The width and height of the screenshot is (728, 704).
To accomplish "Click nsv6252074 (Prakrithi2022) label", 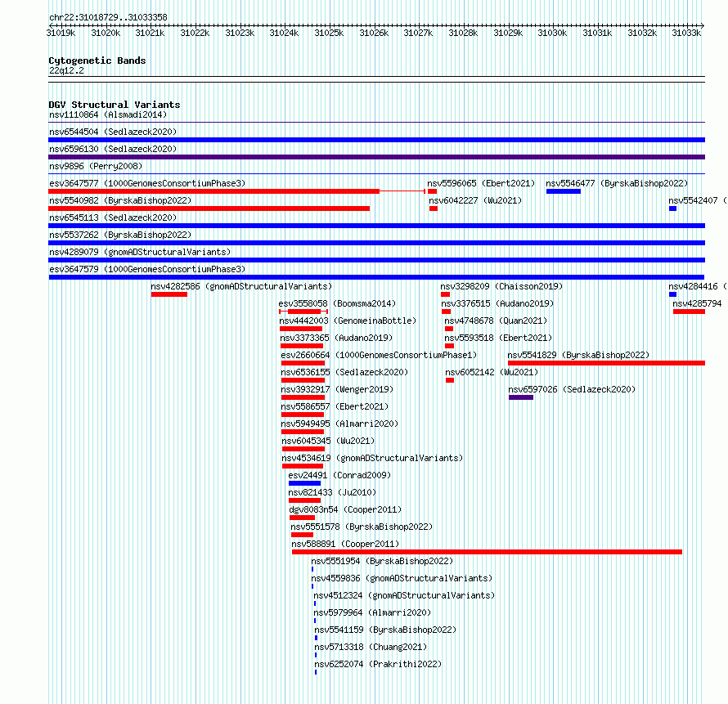I will click(378, 664).
